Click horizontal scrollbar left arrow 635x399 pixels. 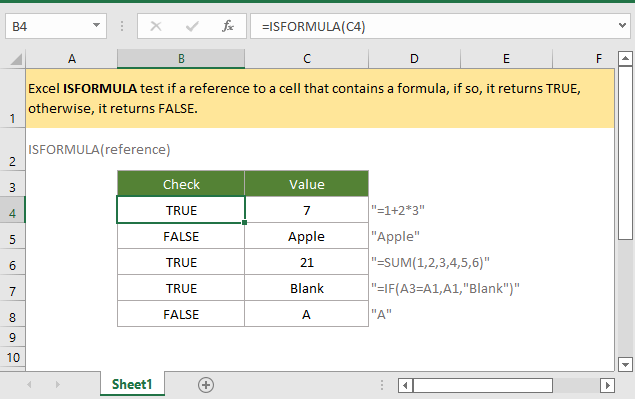coord(405,385)
